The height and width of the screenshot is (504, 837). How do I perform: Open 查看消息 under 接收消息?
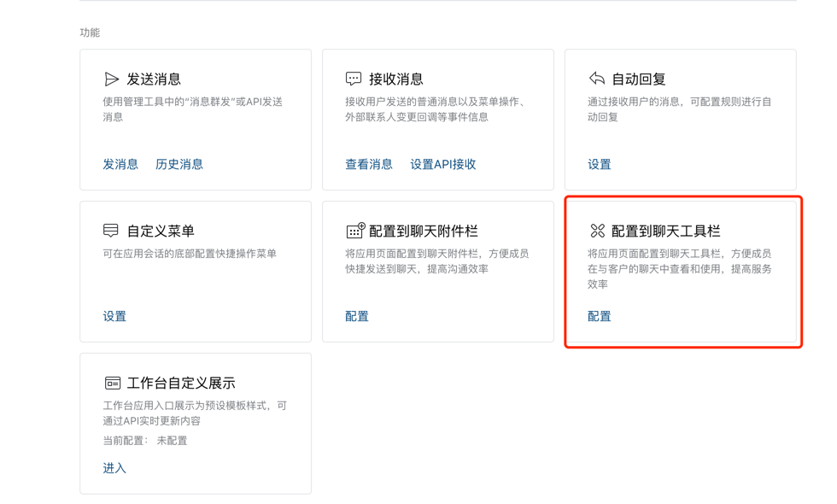point(369,164)
